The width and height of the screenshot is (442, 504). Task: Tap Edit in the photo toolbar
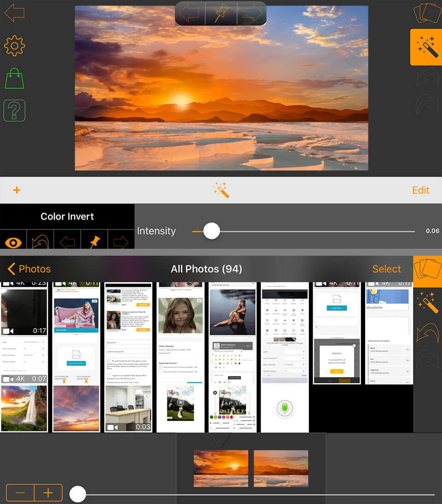[420, 189]
